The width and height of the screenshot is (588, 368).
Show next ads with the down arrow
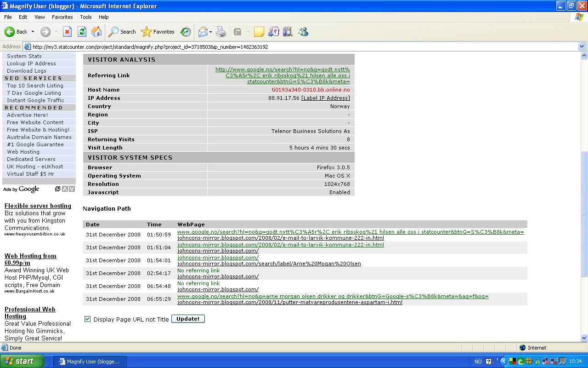[72, 189]
